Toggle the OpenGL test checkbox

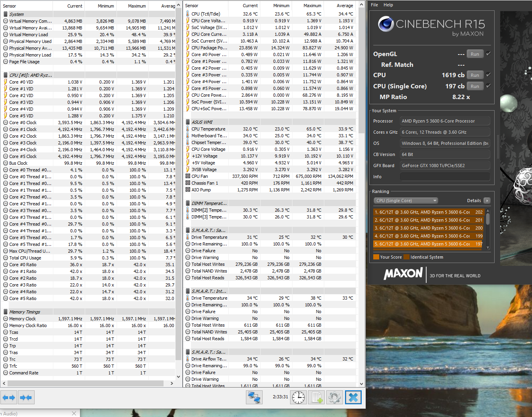click(488, 53)
